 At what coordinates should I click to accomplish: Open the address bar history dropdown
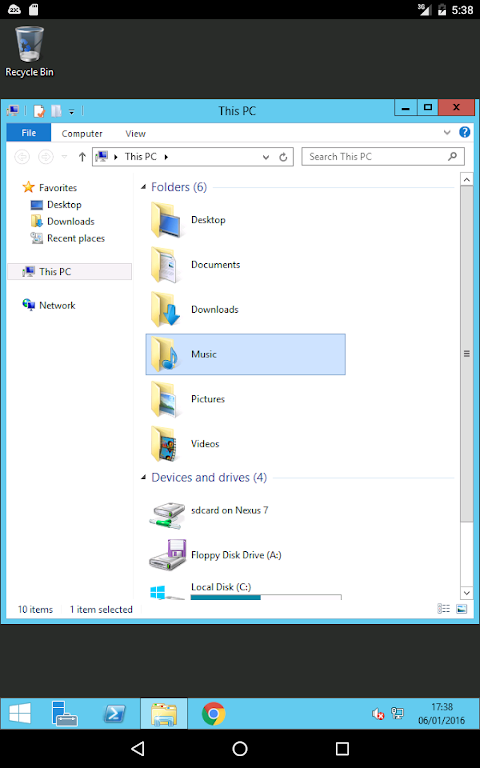coord(266,157)
